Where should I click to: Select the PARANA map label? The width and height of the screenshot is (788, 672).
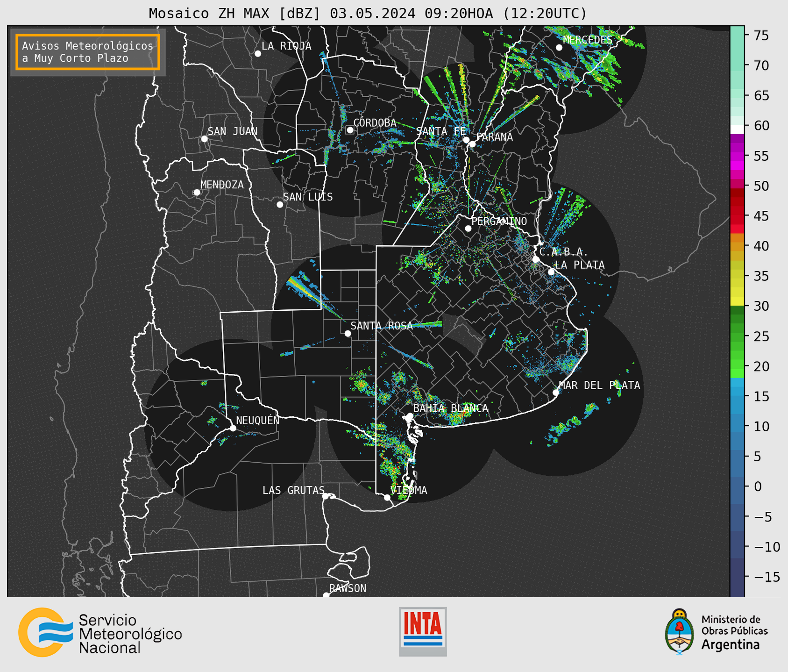tap(495, 137)
